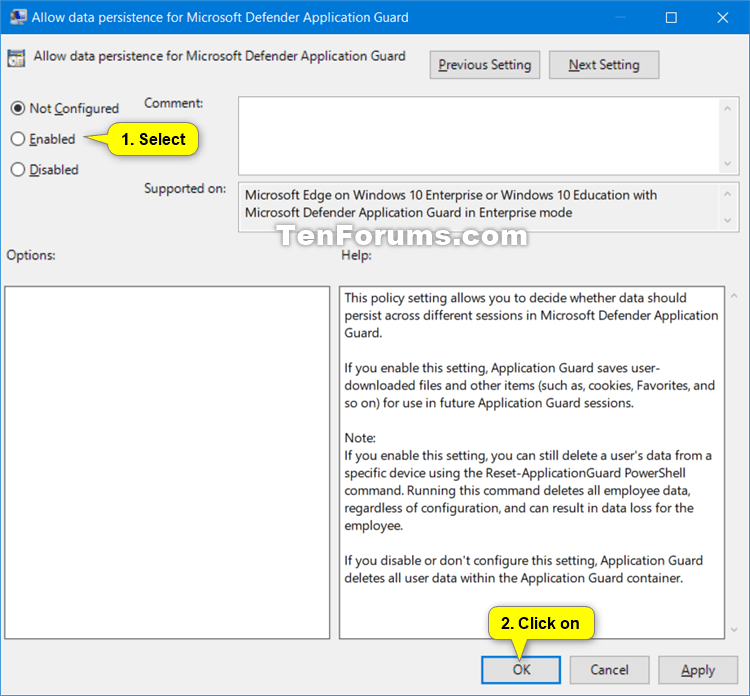The image size is (750, 696).
Task: Click the 'Note:' line in Help text
Action: tap(360, 438)
